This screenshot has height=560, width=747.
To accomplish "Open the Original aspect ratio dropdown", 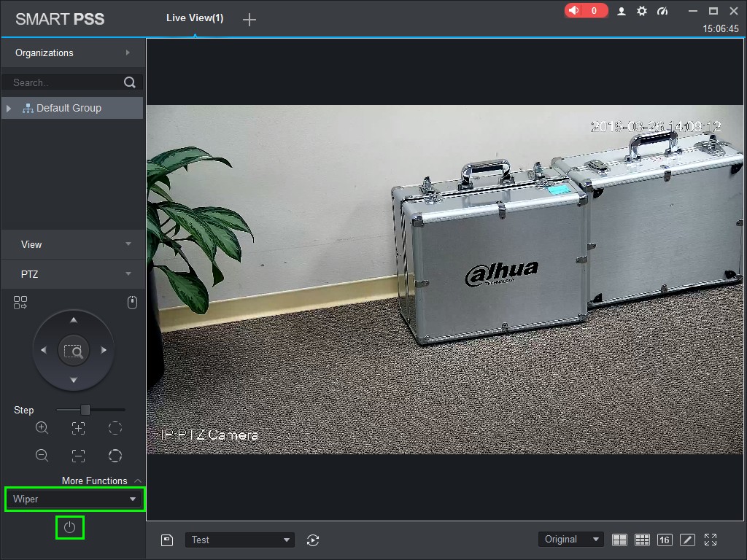I will click(x=571, y=540).
